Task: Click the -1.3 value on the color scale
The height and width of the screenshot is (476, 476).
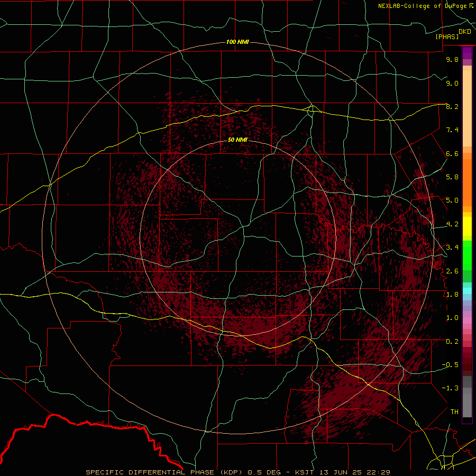Action: pyautogui.click(x=450, y=388)
